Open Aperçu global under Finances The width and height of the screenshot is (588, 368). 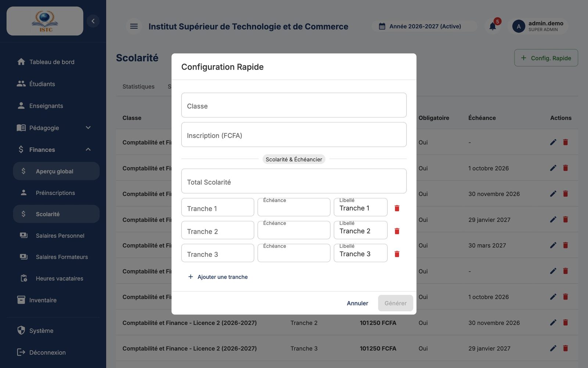56,171
